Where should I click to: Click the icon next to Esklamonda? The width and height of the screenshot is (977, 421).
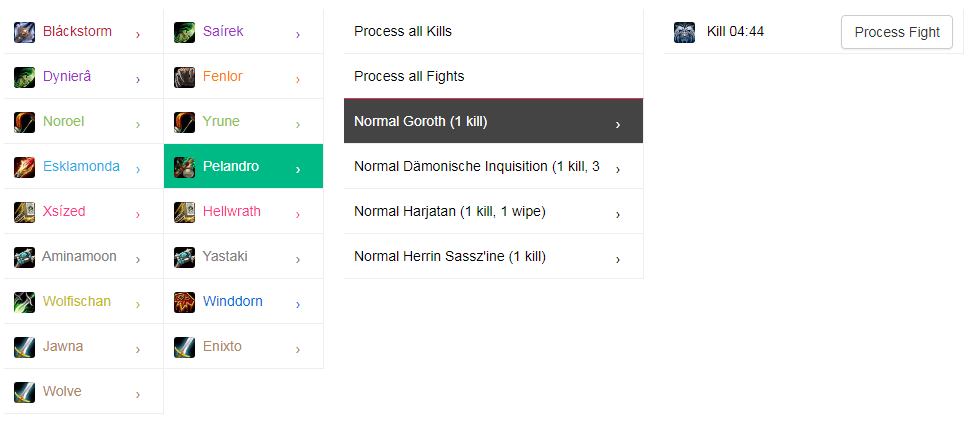pyautogui.click(x=24, y=167)
